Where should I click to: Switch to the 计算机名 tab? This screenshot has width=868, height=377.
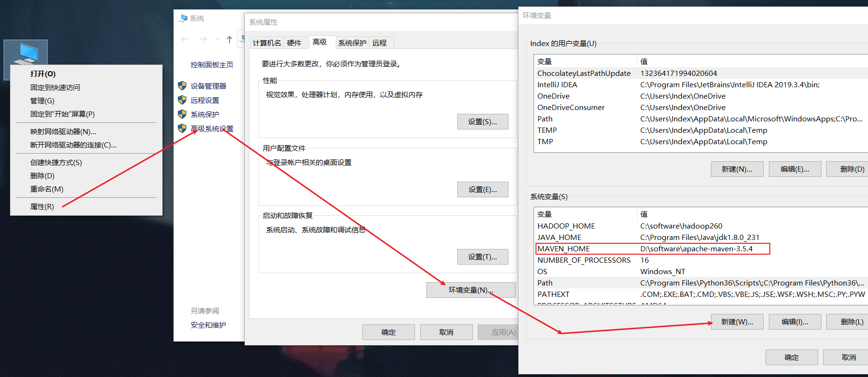point(267,43)
